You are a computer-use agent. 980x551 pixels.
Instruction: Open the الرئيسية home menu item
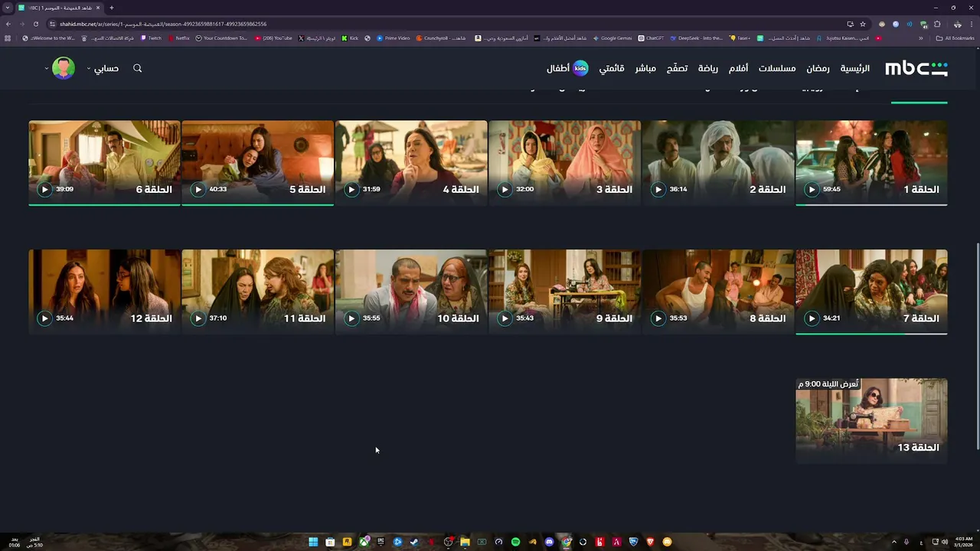click(x=855, y=68)
